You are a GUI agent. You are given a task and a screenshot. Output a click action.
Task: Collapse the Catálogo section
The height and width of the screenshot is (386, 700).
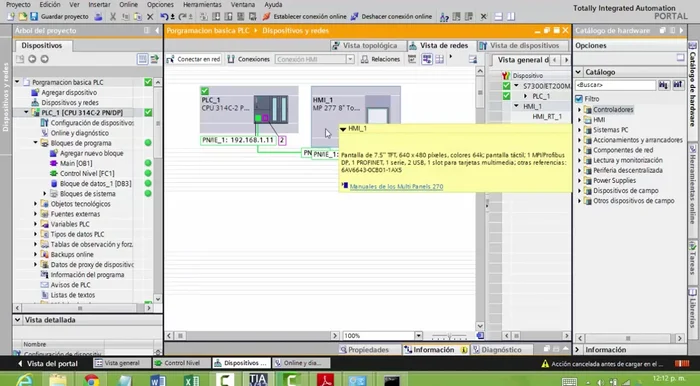[x=579, y=72]
